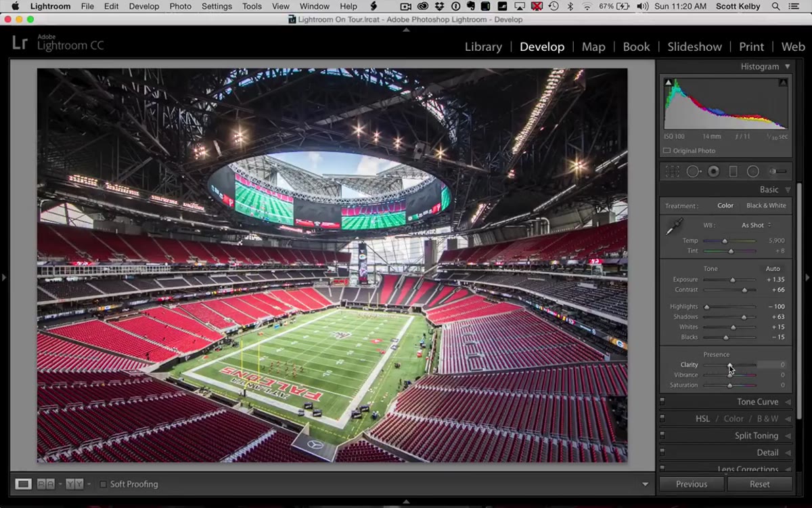Open the toolbar content dropdown arrow
The width and height of the screenshot is (812, 508).
point(645,484)
